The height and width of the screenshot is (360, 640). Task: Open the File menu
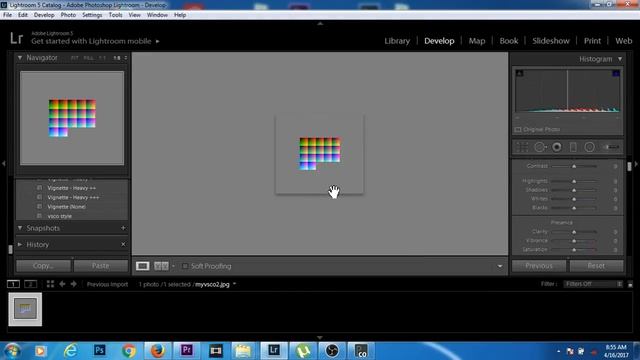pos(7,15)
